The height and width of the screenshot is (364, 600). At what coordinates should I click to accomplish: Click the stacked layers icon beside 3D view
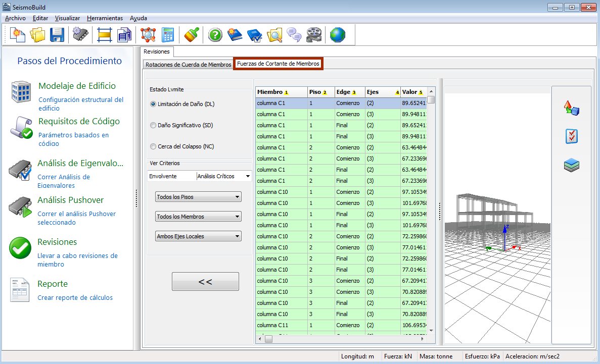pos(571,165)
